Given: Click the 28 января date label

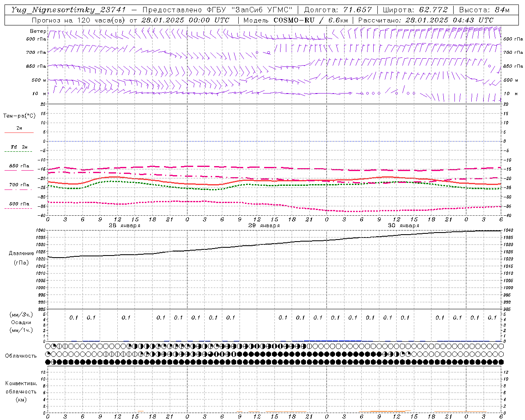Looking at the screenshot, I should coord(124,226).
